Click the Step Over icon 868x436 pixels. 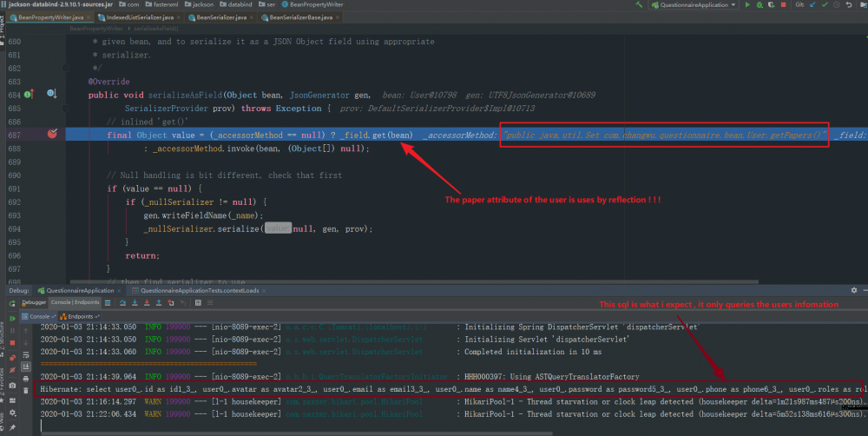click(122, 303)
